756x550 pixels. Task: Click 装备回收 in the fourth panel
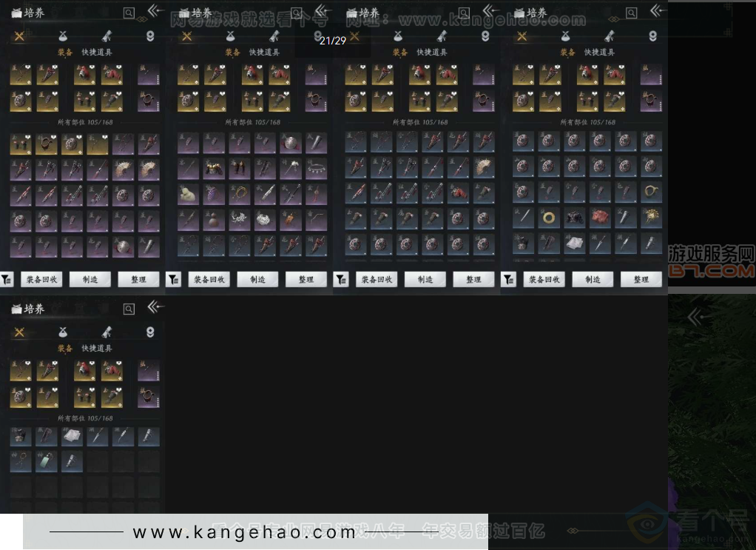pos(544,279)
